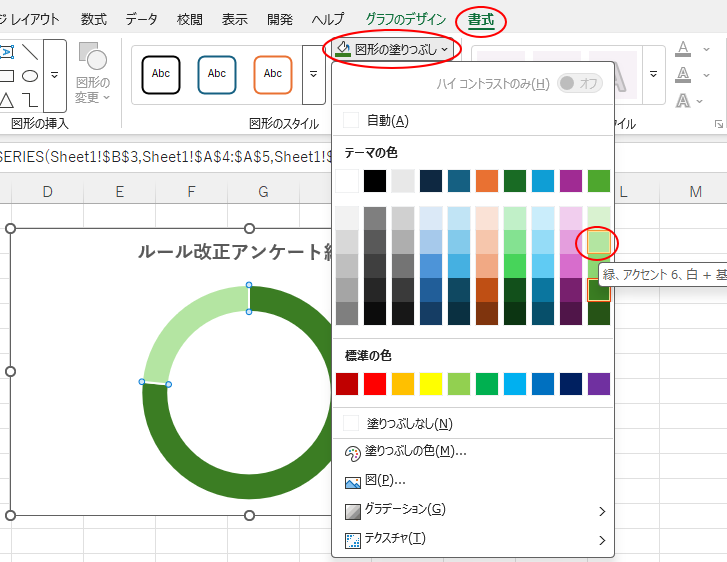Open the text fill color dropdown
Screen dimensions: 727x562
tap(707, 49)
